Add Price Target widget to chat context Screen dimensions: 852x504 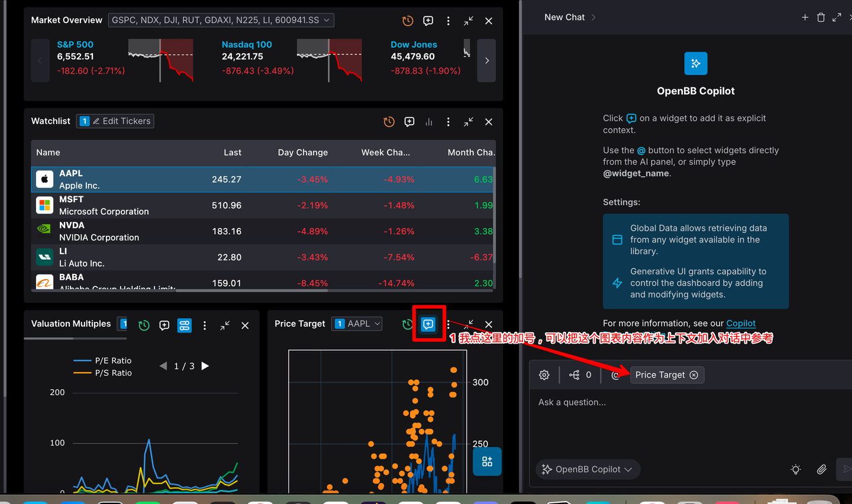tap(428, 324)
